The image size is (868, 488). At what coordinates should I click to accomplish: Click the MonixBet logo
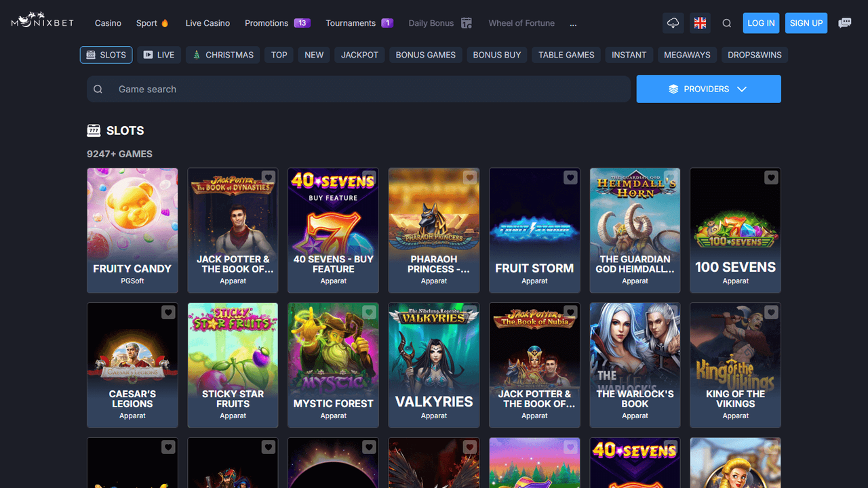click(x=42, y=20)
